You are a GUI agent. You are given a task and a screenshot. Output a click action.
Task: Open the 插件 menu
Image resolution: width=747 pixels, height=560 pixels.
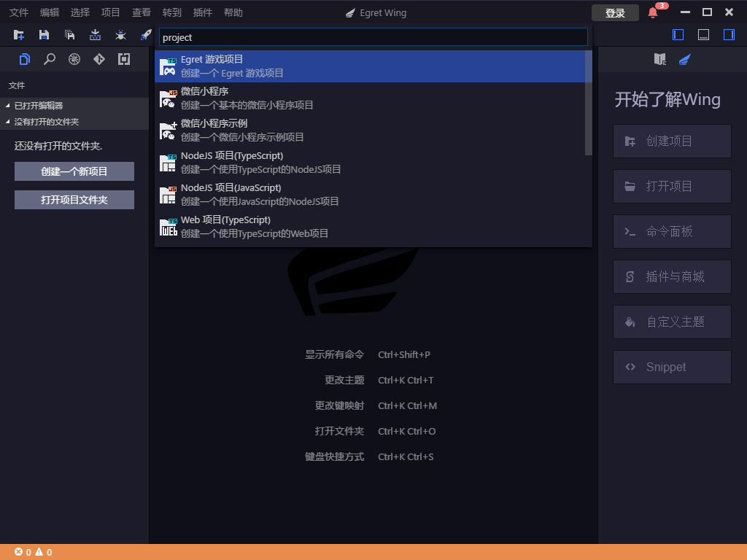(x=203, y=12)
